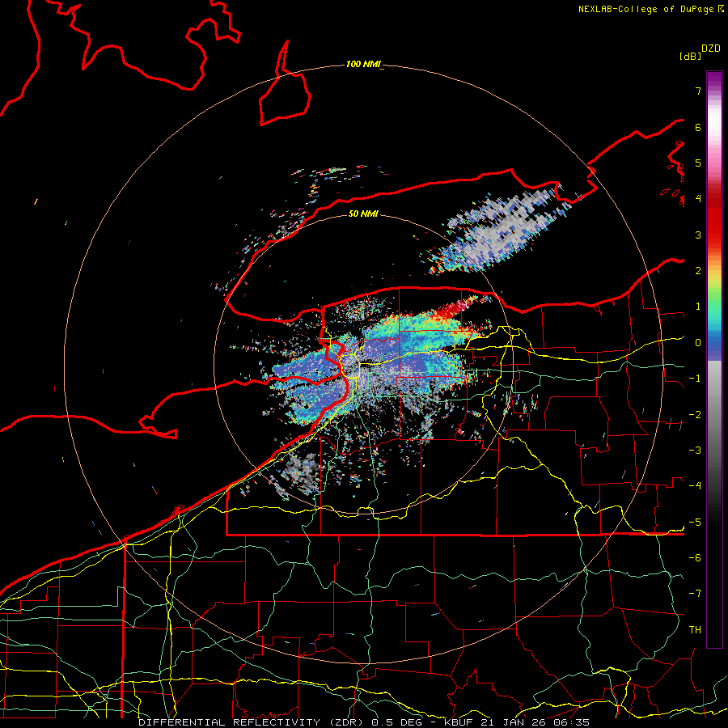
Task: Click the [dB] unit label
Action: [690, 56]
